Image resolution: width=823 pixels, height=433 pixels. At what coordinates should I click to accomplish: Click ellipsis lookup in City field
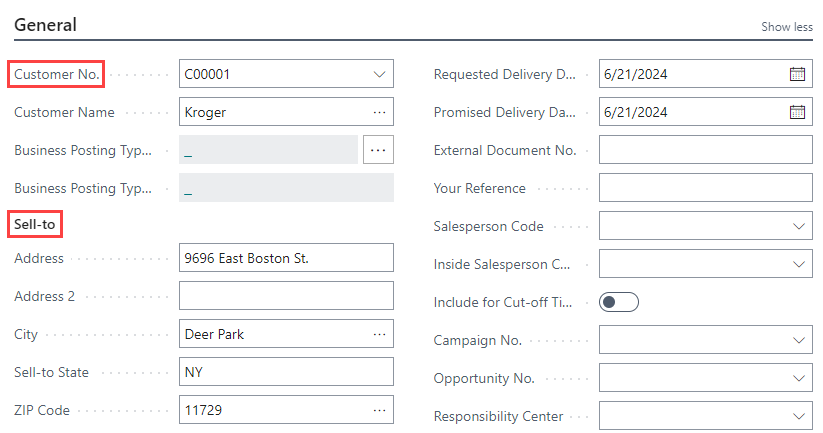(x=379, y=334)
